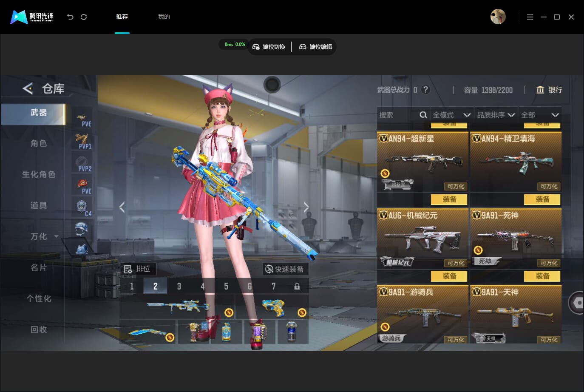Open the 银行 bank
The height and width of the screenshot is (392, 584).
tap(549, 90)
